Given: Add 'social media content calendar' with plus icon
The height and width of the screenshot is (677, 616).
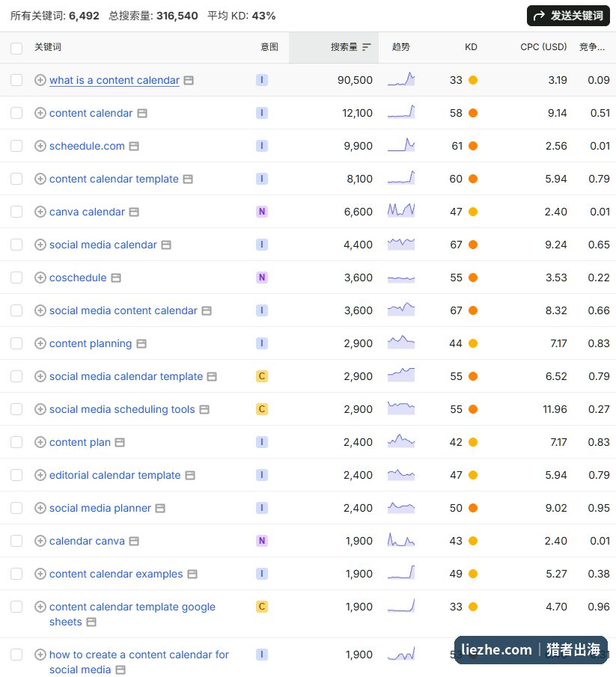Looking at the screenshot, I should click(40, 310).
